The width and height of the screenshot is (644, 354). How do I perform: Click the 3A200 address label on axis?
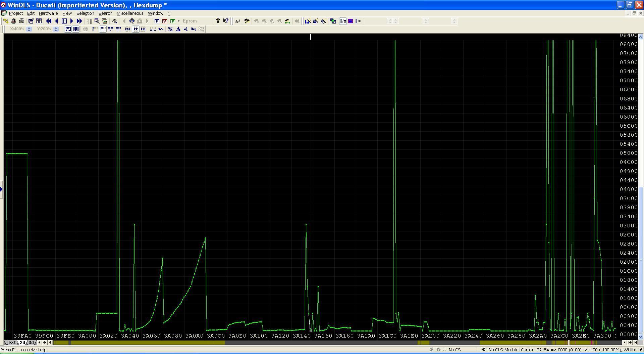tap(430, 336)
